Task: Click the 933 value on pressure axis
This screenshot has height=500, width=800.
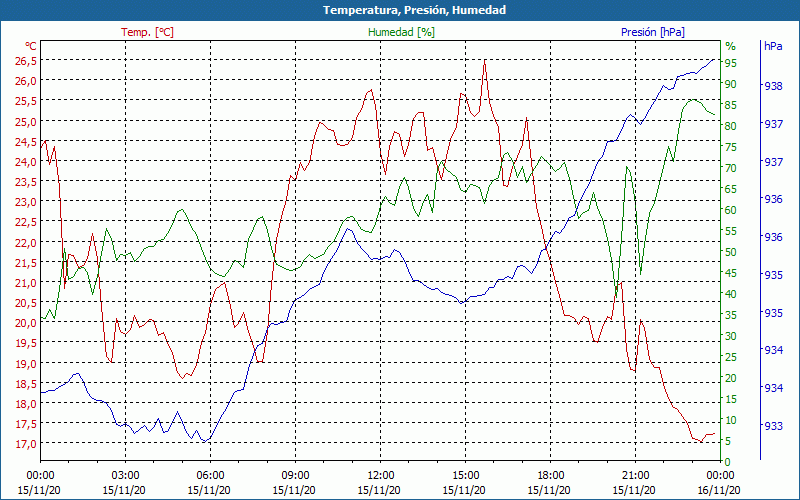Action: pos(773,426)
